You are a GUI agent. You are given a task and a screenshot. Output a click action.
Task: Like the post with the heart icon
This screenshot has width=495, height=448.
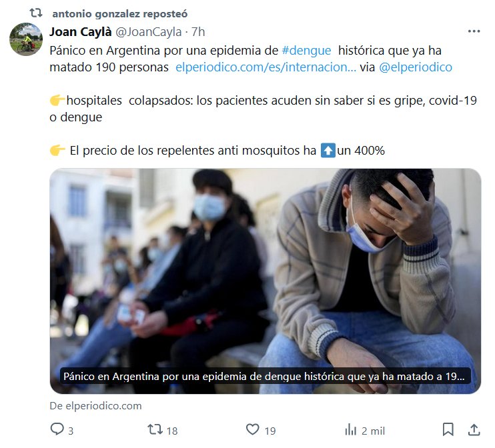(253, 429)
